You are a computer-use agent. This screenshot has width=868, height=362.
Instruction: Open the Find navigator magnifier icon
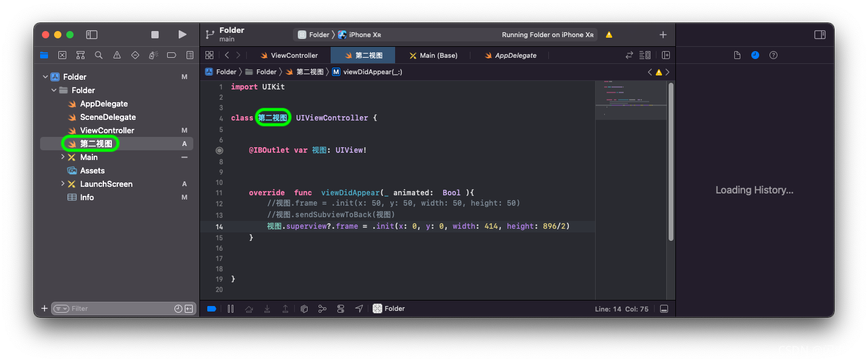[98, 55]
